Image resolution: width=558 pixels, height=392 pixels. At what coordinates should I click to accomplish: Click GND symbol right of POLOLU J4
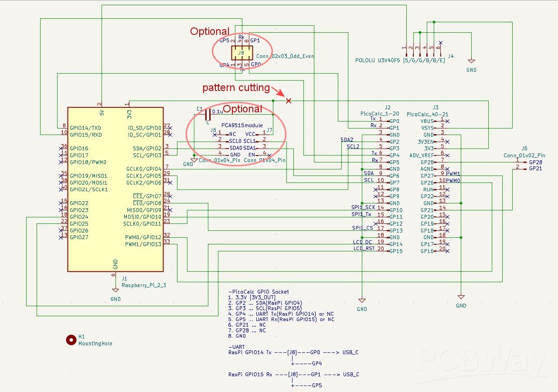pyautogui.click(x=471, y=62)
